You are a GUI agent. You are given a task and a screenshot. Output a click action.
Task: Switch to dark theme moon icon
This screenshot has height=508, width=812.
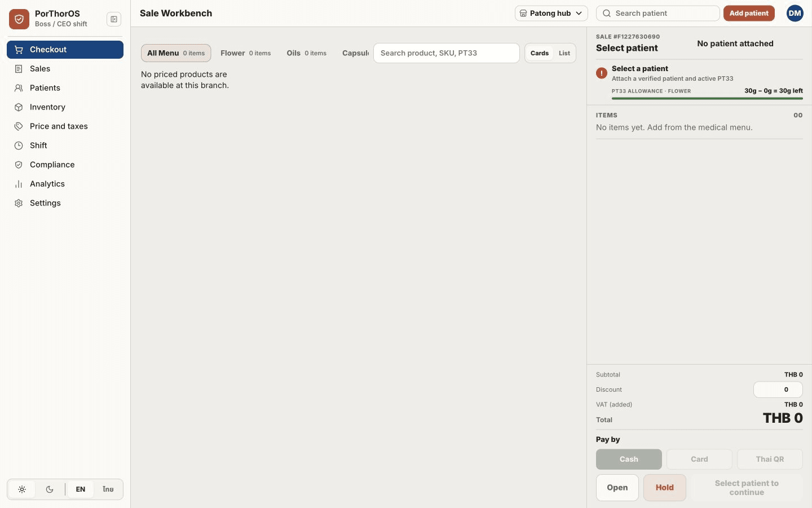[x=50, y=489]
